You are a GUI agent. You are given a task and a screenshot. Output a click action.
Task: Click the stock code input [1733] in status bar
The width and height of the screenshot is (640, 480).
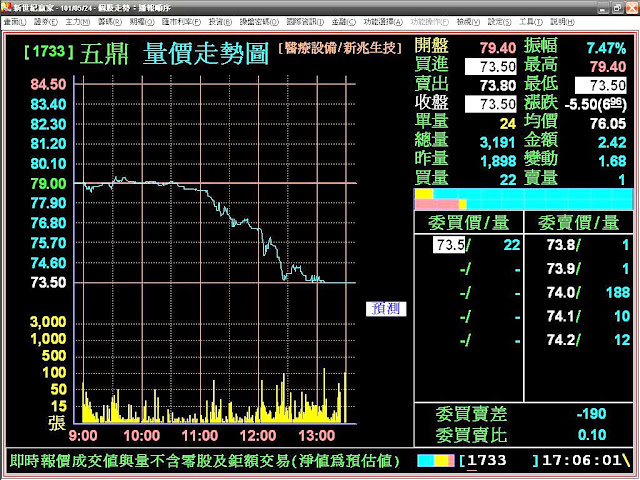pyautogui.click(x=499, y=461)
